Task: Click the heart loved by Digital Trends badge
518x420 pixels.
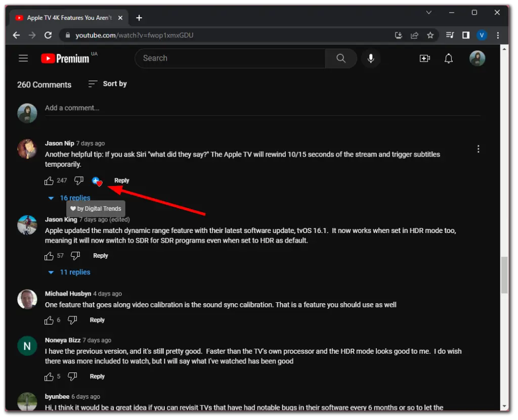Action: (x=97, y=181)
